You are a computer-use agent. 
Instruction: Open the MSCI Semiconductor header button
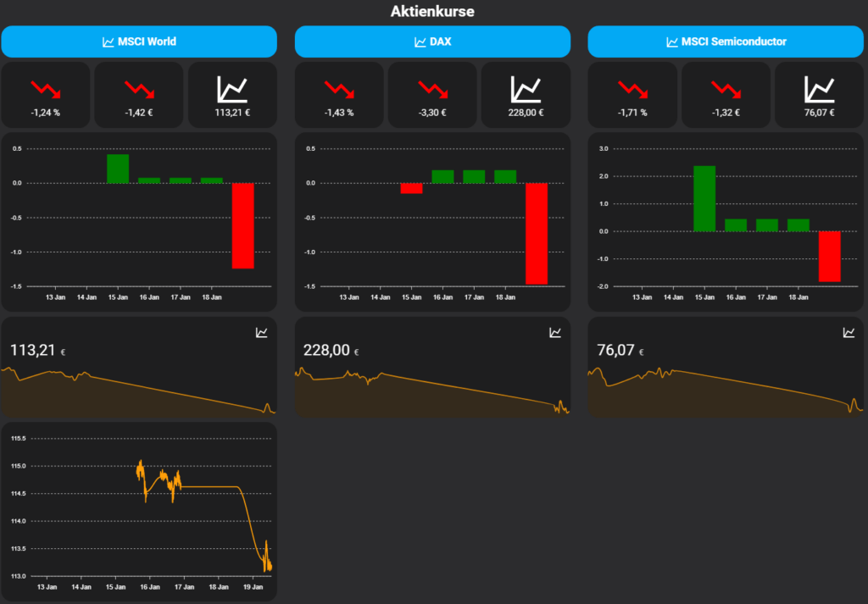(x=726, y=41)
